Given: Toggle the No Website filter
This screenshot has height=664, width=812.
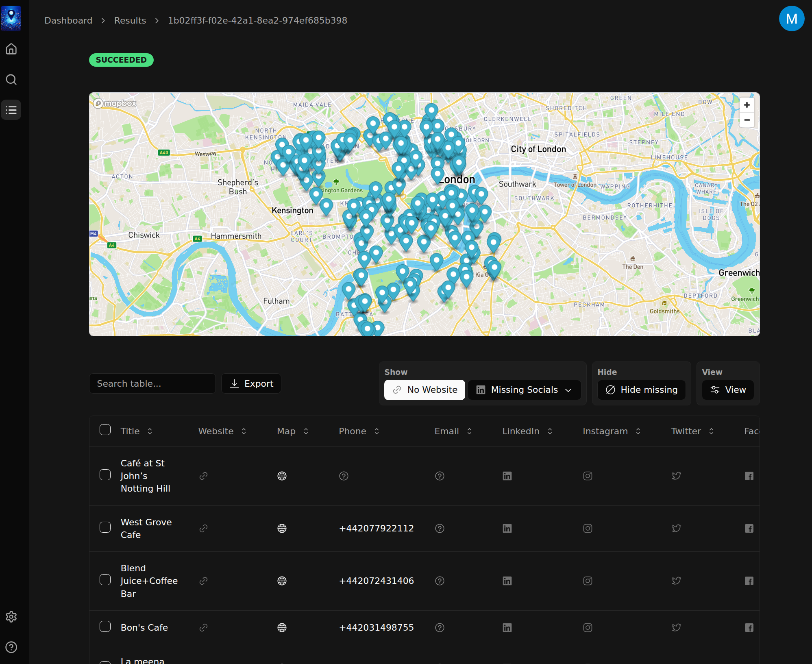Looking at the screenshot, I should click(425, 390).
